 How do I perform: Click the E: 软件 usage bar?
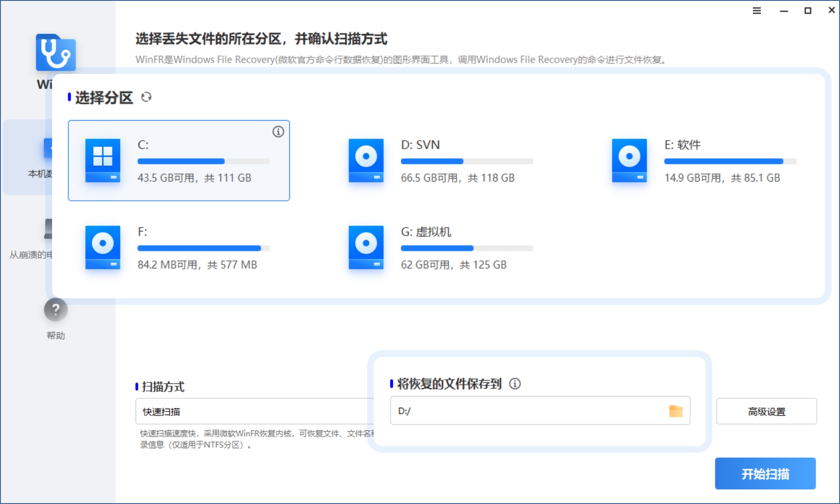click(x=730, y=161)
